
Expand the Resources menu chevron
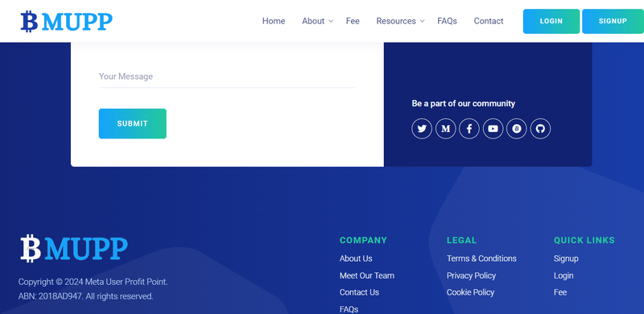click(422, 22)
